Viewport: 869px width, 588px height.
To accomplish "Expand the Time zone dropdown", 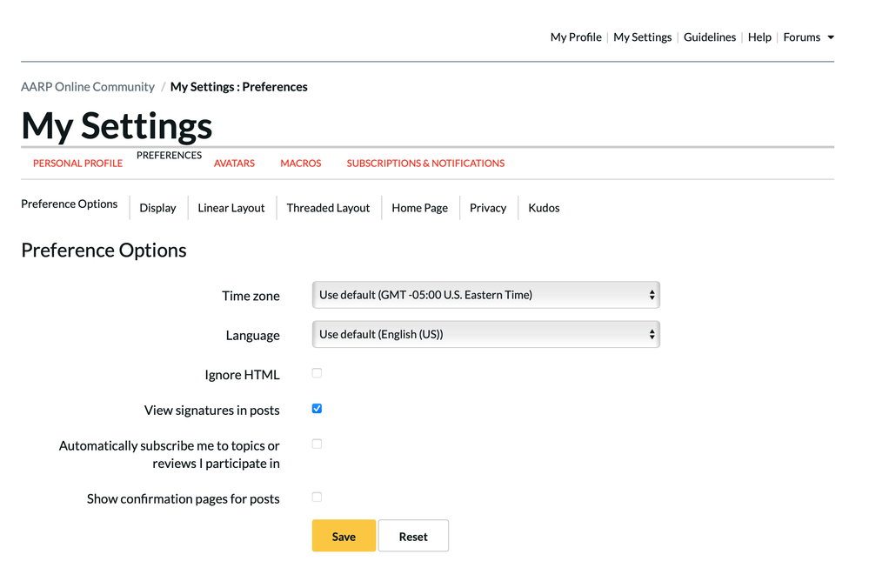I will [485, 295].
